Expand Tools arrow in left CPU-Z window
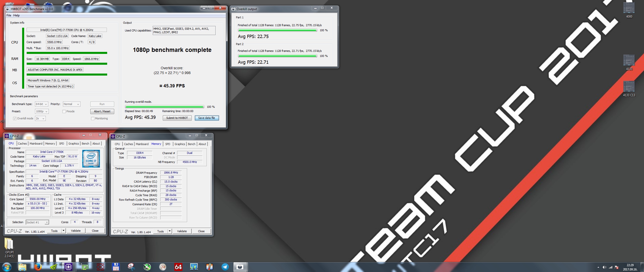Screen dimensions: 644x272 [x=64, y=231]
